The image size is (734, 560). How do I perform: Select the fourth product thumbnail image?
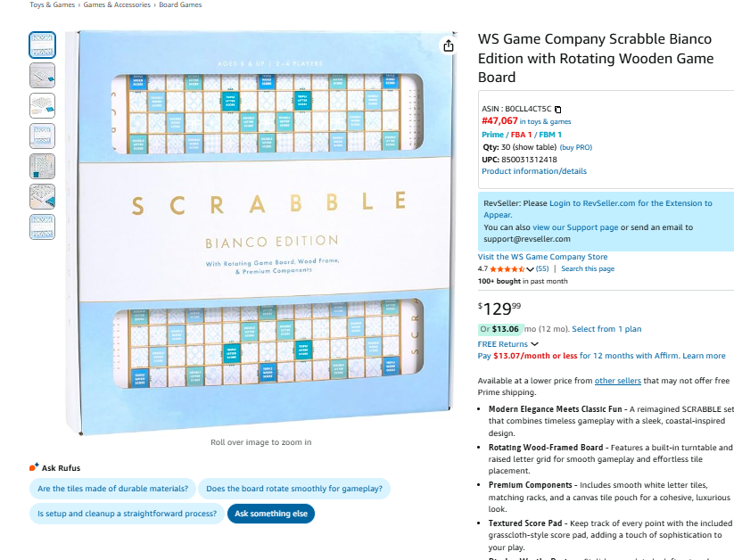click(42, 136)
